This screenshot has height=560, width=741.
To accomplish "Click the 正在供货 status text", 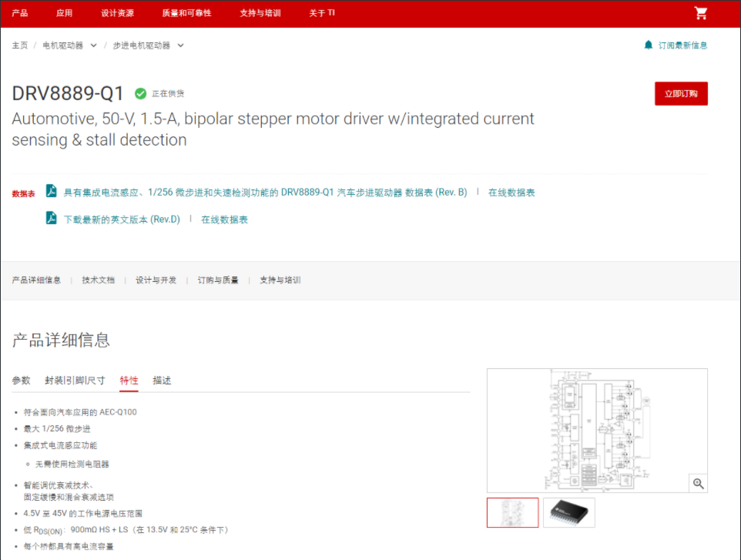I will (x=168, y=93).
